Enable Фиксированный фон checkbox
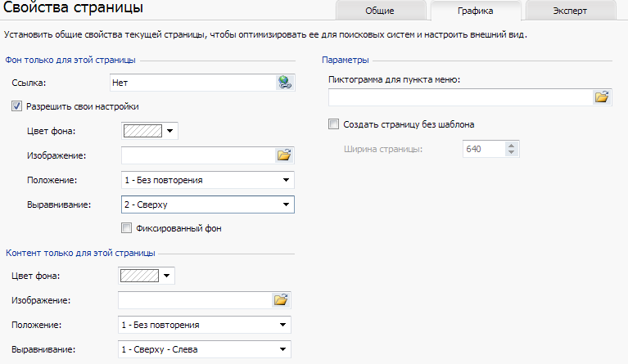Viewport: 628px width, 364px height. [126, 228]
